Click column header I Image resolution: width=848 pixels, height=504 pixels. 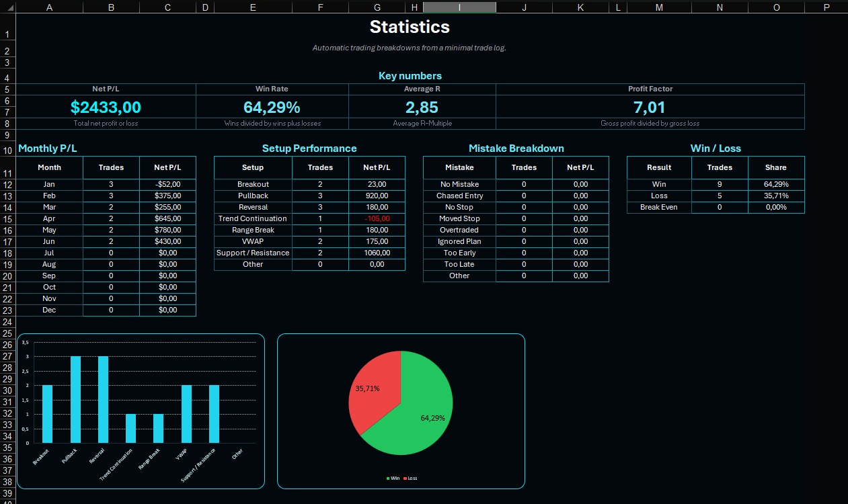459,7
